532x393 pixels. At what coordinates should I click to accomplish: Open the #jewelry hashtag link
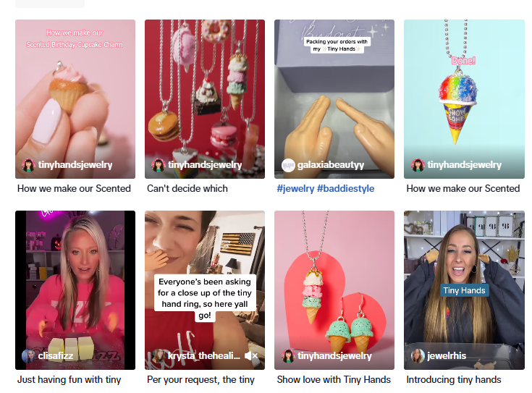(x=295, y=188)
